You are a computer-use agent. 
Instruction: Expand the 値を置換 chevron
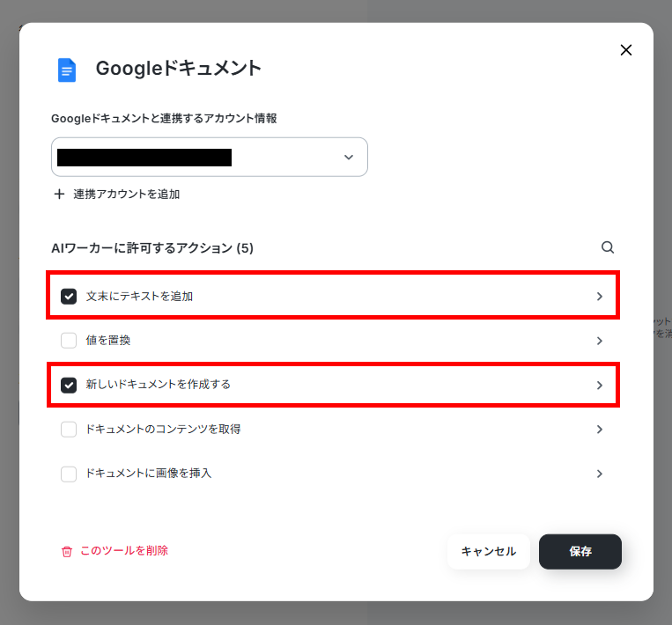tap(600, 341)
